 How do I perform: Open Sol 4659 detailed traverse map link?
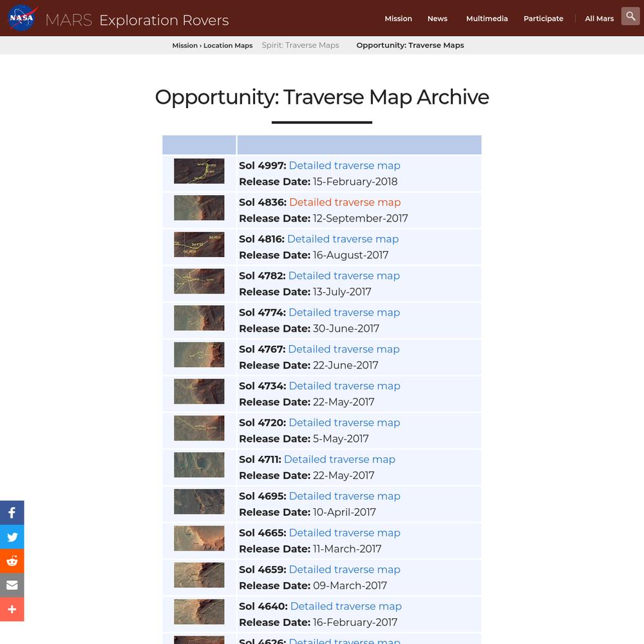point(344,569)
